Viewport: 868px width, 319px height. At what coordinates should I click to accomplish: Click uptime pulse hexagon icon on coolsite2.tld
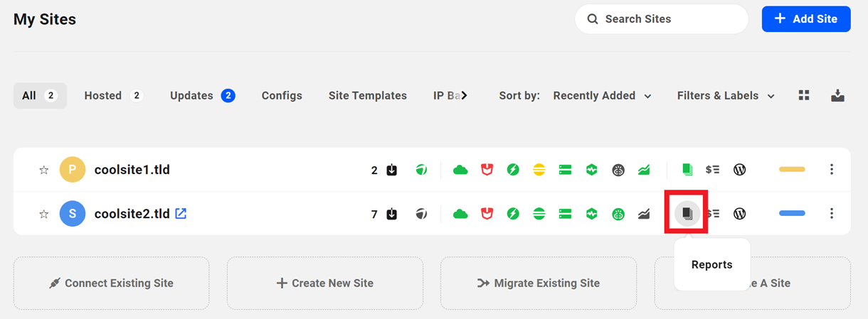(591, 214)
